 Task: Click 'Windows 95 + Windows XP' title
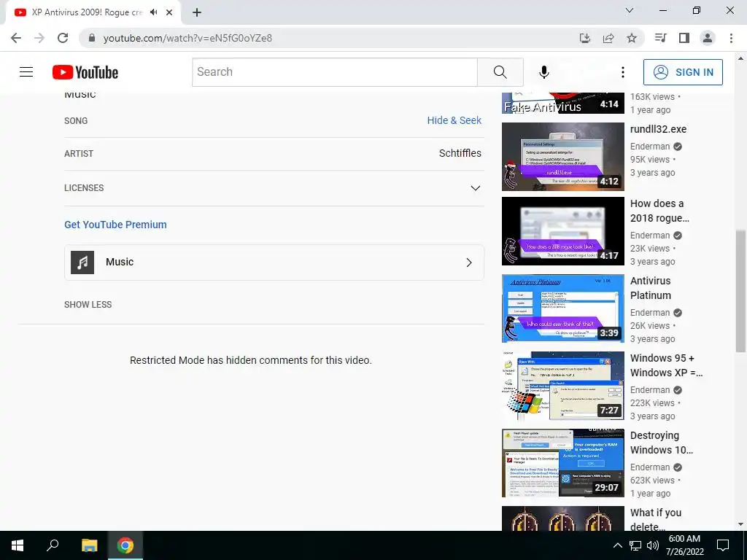666,365
